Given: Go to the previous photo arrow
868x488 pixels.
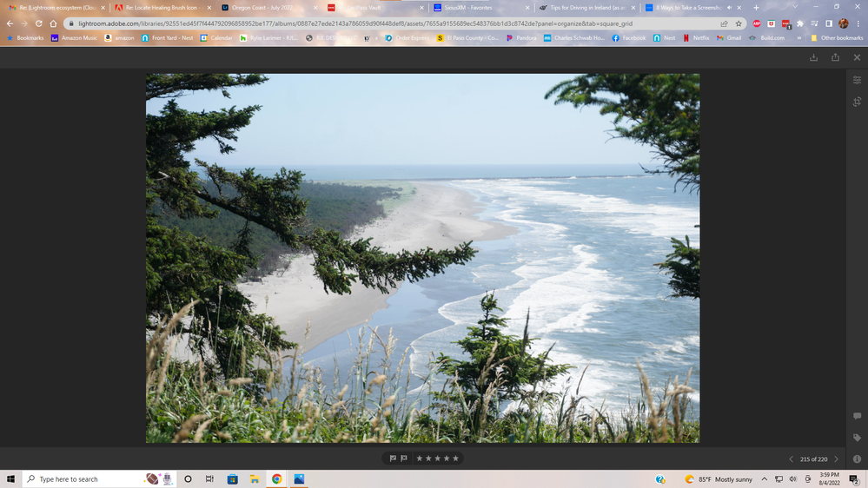Looking at the screenshot, I should [791, 459].
